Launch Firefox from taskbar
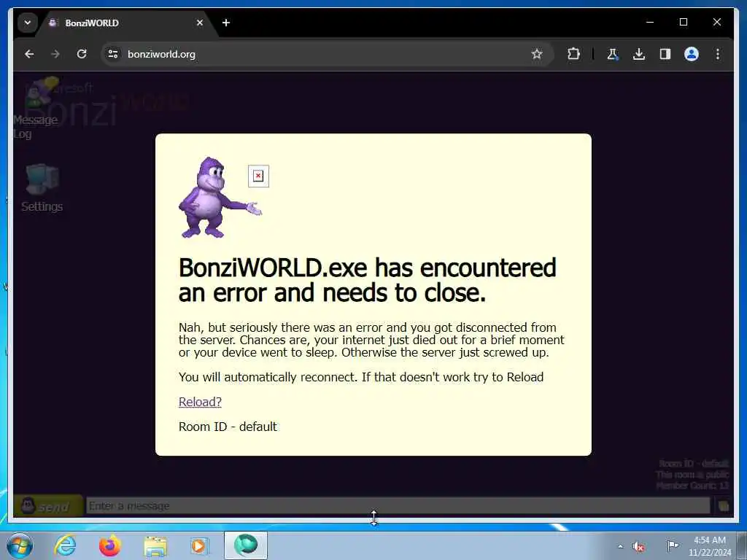Screen dimensions: 747x560 coord(109,545)
